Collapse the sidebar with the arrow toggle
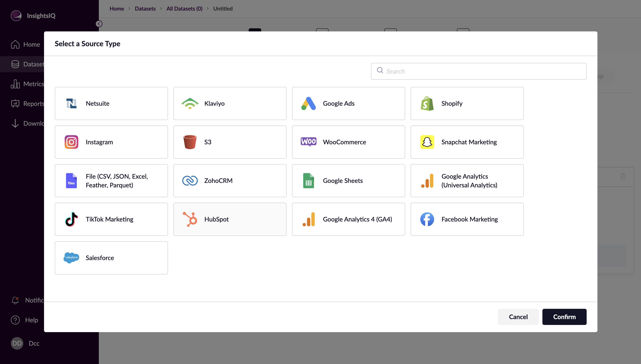The width and height of the screenshot is (641, 364). click(x=99, y=24)
